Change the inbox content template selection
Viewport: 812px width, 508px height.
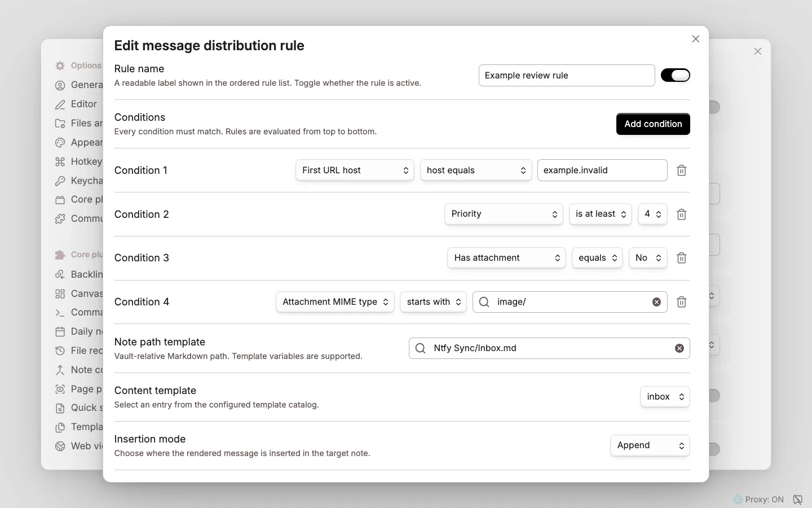click(665, 397)
